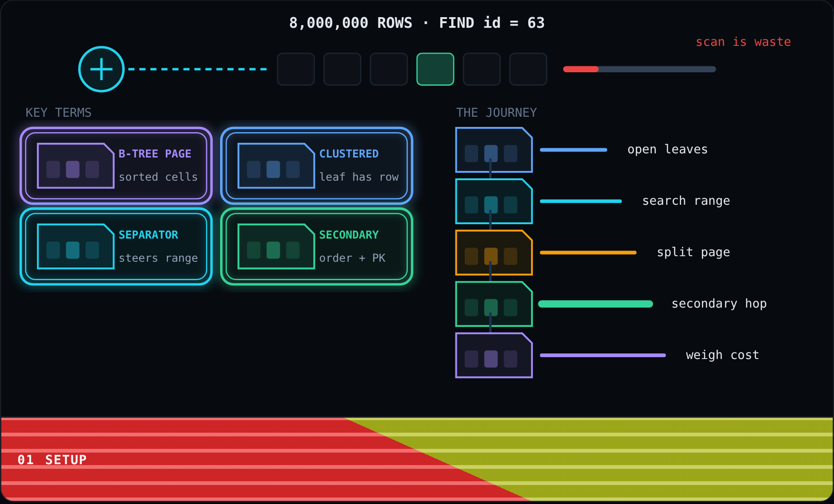Click the search range page icon
This screenshot has height=504, width=834.
(494, 201)
